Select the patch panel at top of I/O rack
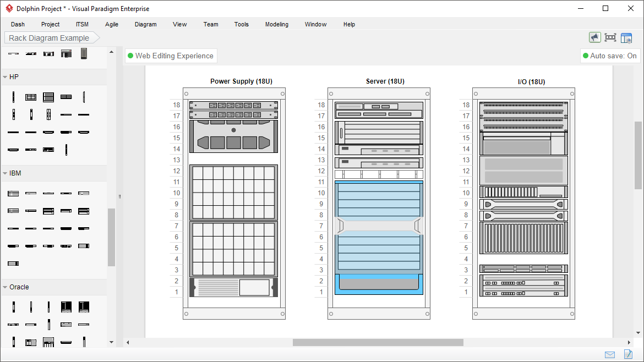The image size is (644, 362). click(x=523, y=117)
